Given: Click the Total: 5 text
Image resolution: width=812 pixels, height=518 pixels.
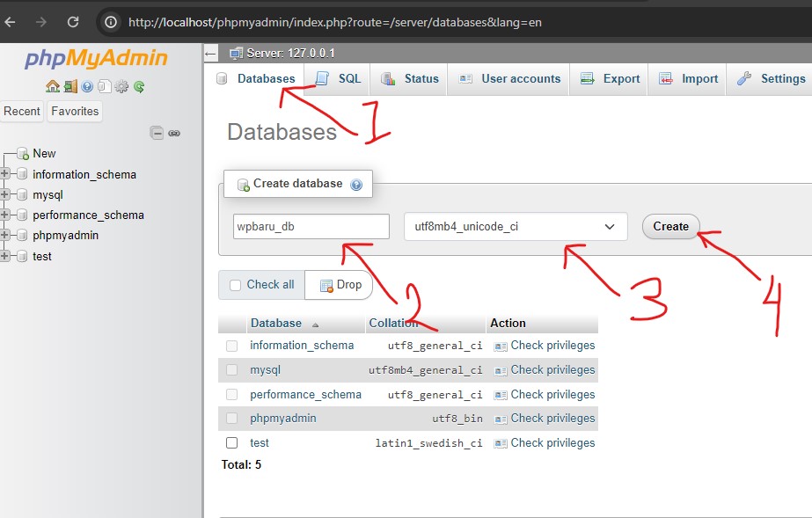Looking at the screenshot, I should 241,464.
